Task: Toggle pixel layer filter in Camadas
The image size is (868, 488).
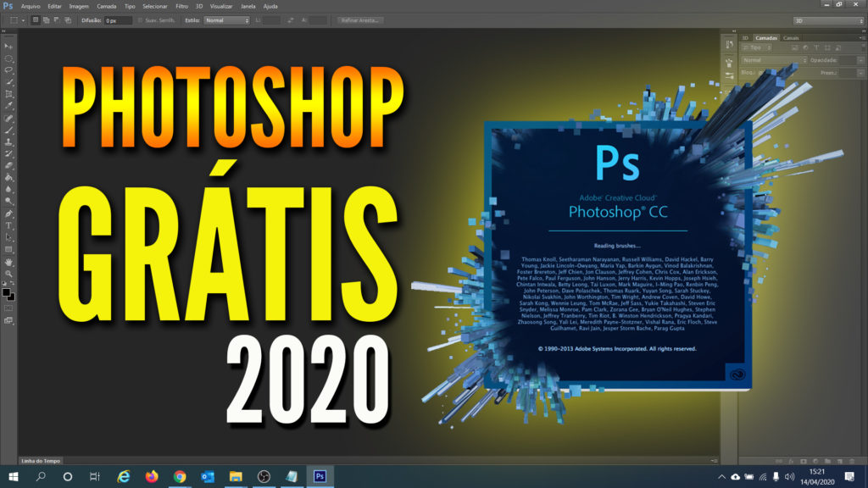Action: [795, 48]
